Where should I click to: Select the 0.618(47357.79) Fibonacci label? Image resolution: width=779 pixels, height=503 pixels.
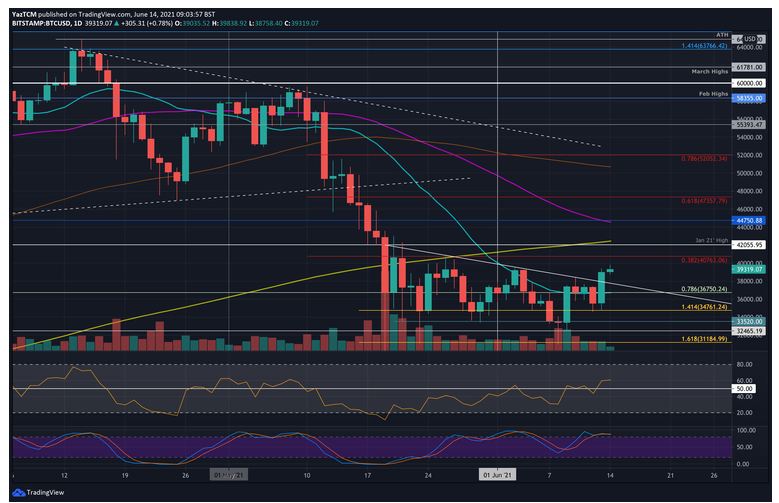(704, 200)
